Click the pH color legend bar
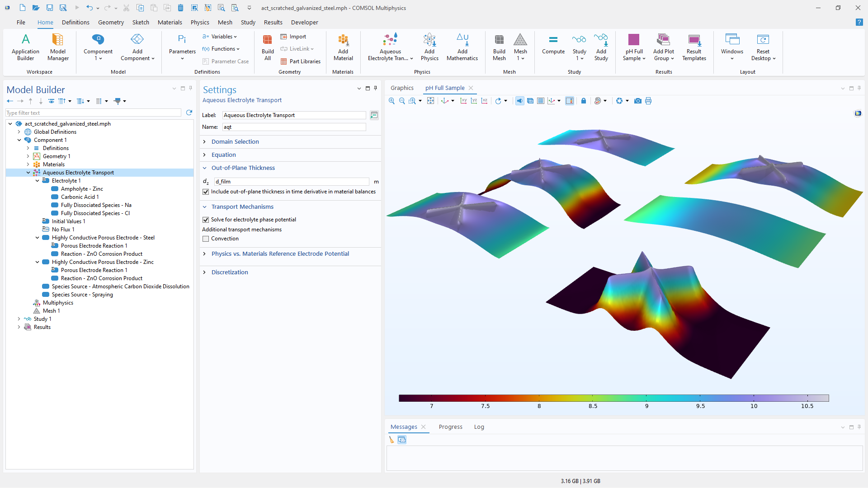The height and width of the screenshot is (488, 868). (613, 398)
